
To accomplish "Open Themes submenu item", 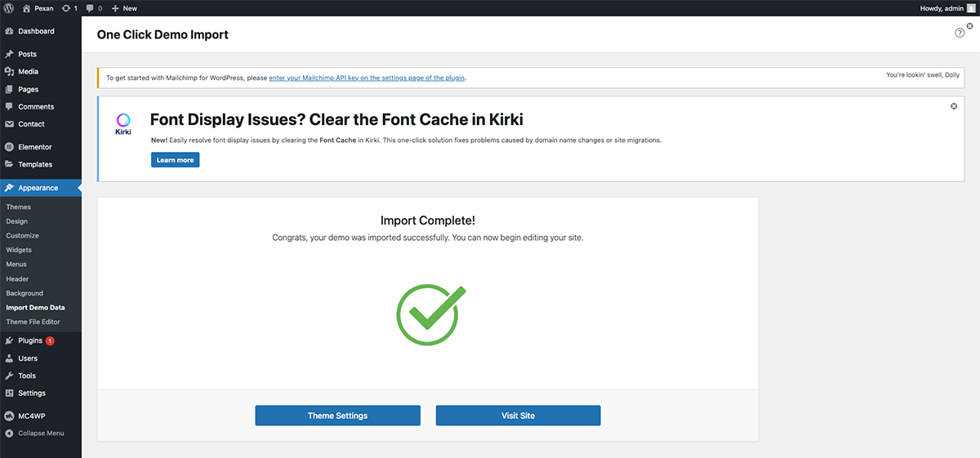I will [18, 207].
